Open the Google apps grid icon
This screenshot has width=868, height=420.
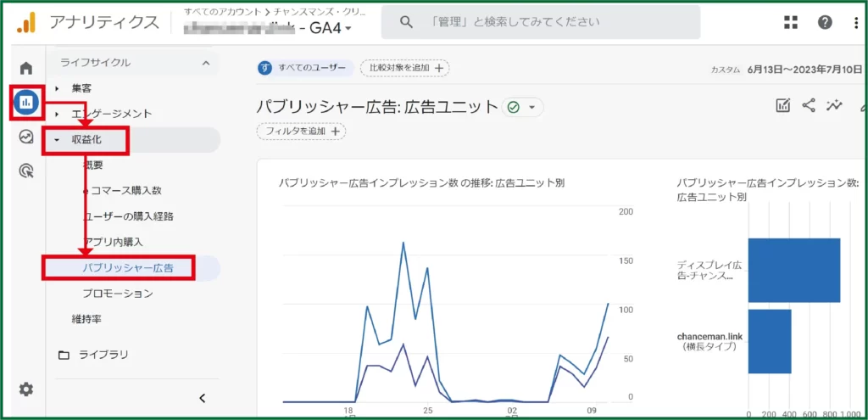click(791, 22)
